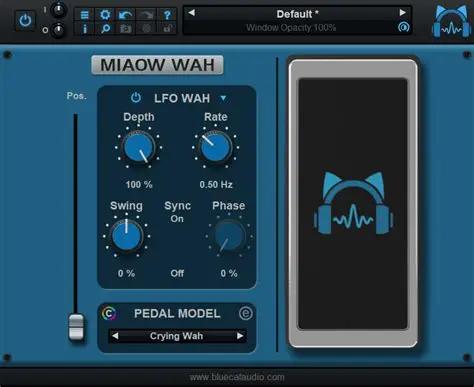The image size is (474, 387).
Task: Click the Rate knob
Action: click(x=215, y=147)
